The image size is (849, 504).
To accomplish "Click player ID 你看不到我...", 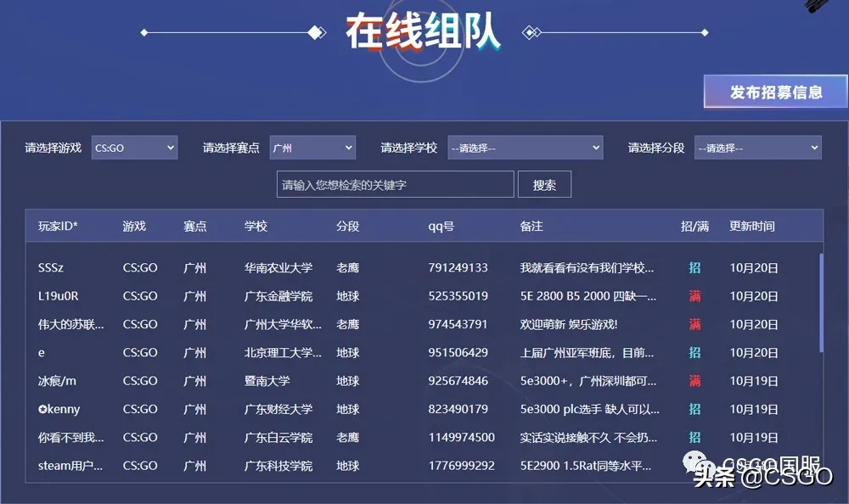I will point(71,438).
